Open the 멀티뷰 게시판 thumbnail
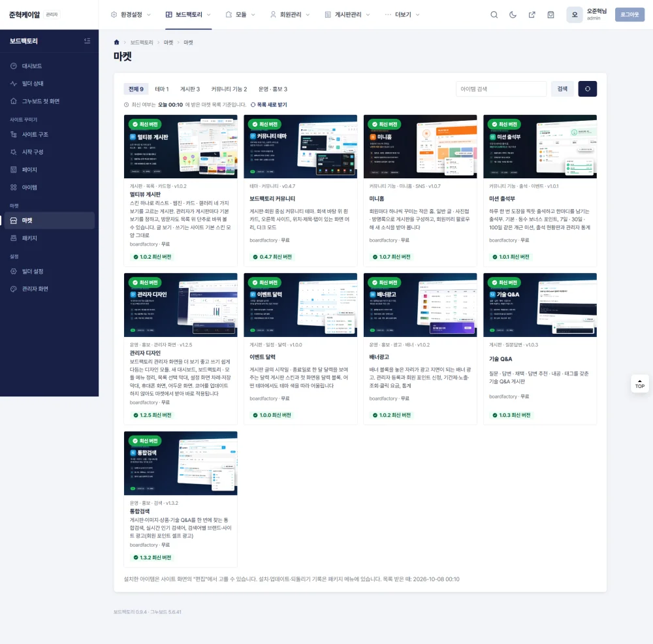 pos(181,146)
